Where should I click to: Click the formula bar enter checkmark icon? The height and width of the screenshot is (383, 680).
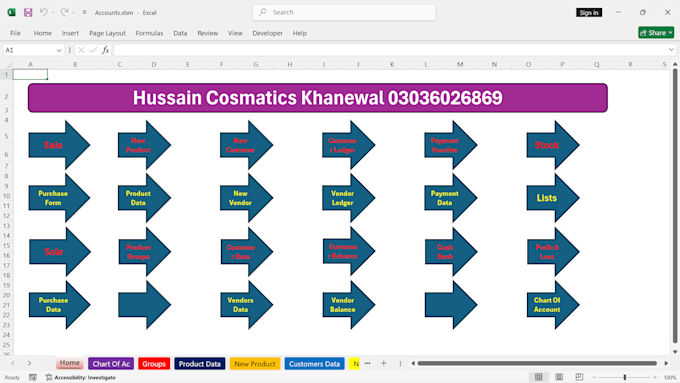pyautogui.click(x=93, y=50)
